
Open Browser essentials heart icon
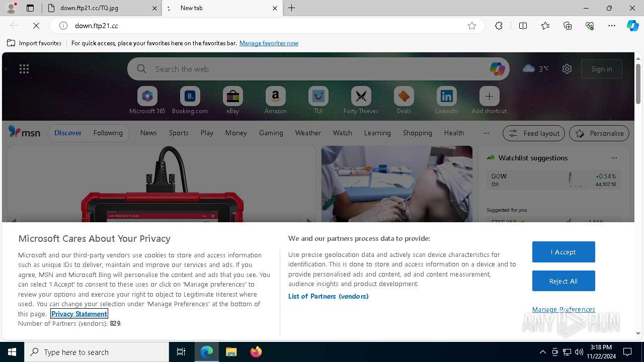coord(590,26)
